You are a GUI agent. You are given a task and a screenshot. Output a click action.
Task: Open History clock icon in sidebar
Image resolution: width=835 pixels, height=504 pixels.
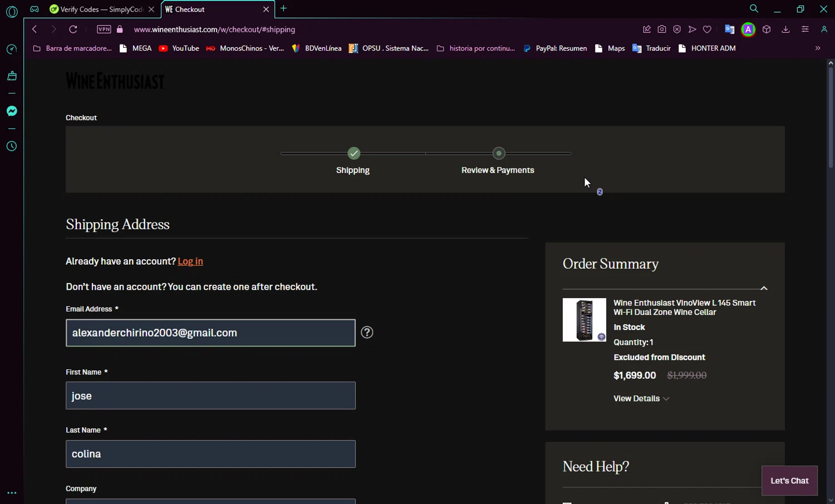(12, 146)
